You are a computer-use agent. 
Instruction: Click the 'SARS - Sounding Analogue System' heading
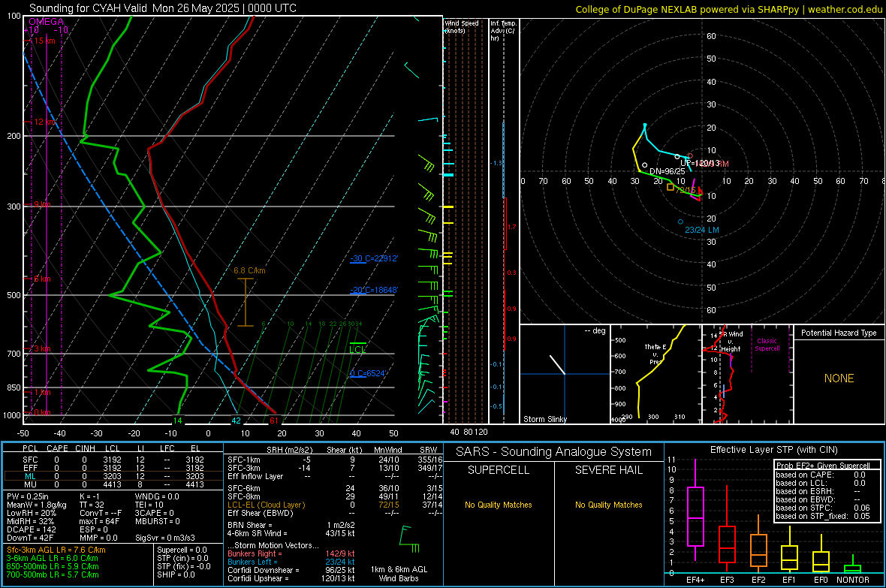[553, 452]
